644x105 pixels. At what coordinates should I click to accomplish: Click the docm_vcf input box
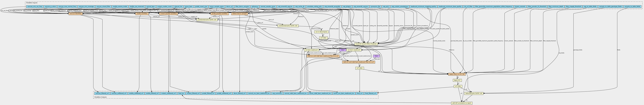click(x=229, y=7)
